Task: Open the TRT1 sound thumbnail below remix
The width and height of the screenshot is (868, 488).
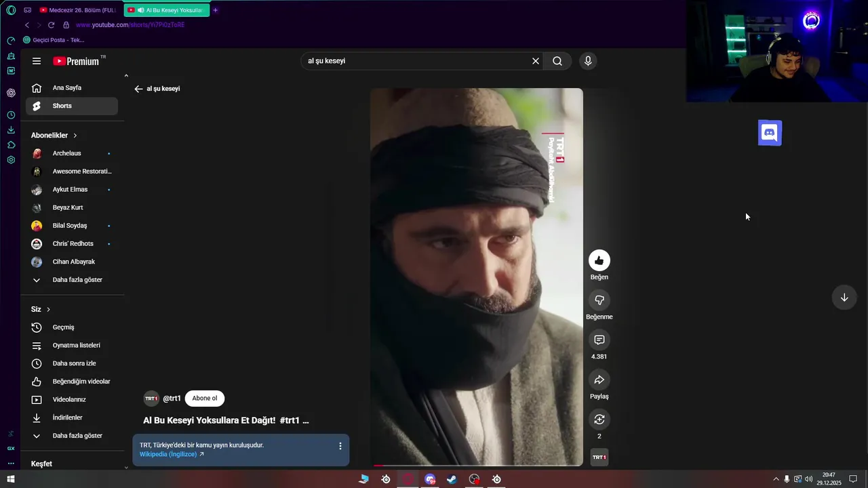Action: [x=599, y=457]
